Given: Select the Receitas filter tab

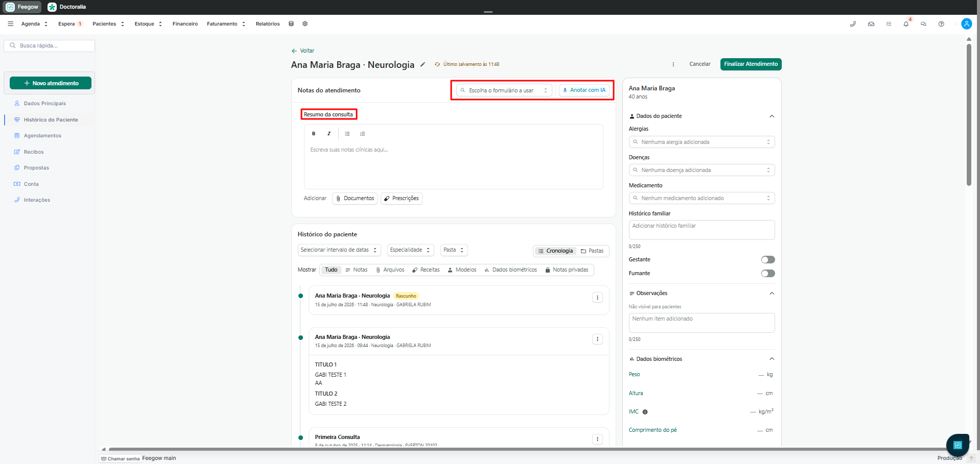Looking at the screenshot, I should click(426, 270).
